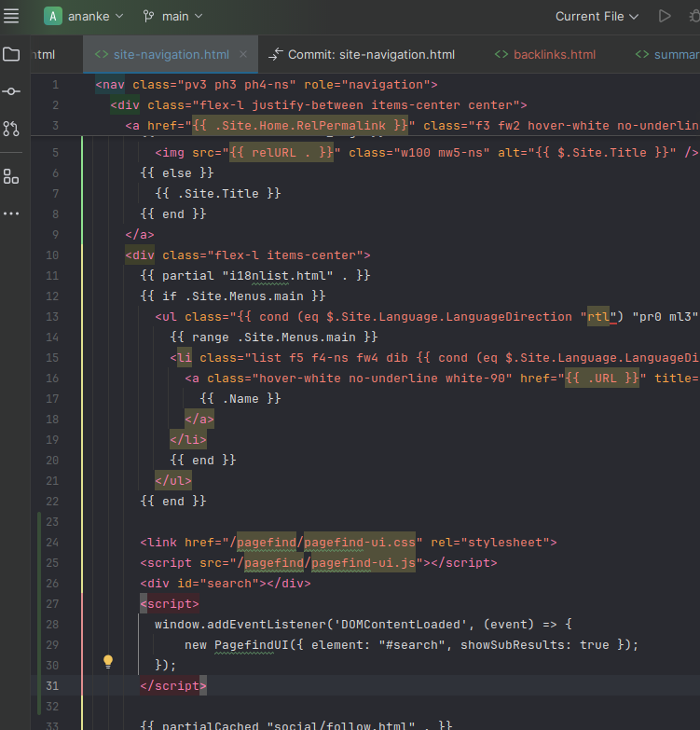Click line number 27 in the gutter
The width and height of the screenshot is (700, 730).
tap(52, 604)
